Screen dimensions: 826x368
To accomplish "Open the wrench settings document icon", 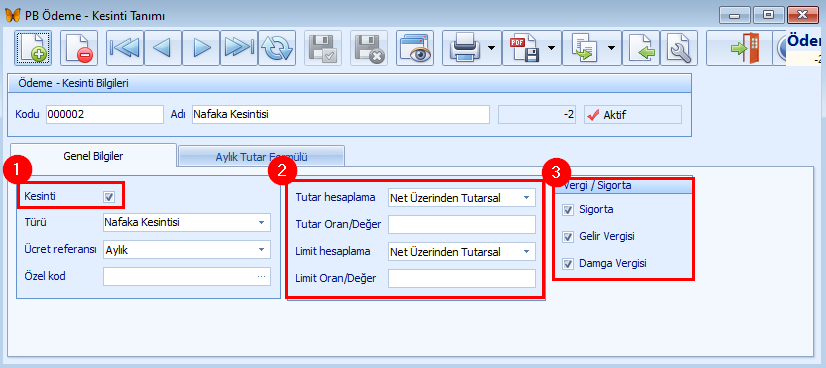I will 679,48.
